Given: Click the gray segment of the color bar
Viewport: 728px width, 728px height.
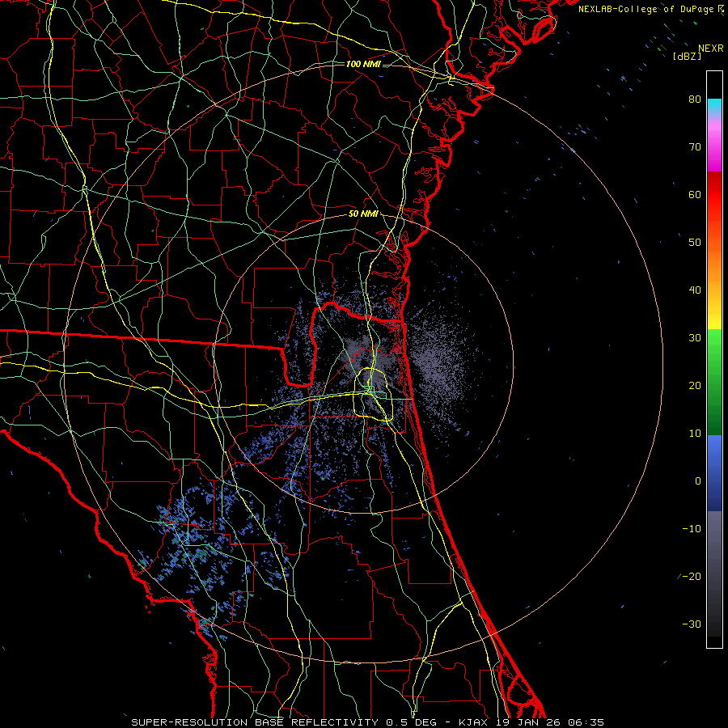Looking at the screenshot, I should coord(714,574).
